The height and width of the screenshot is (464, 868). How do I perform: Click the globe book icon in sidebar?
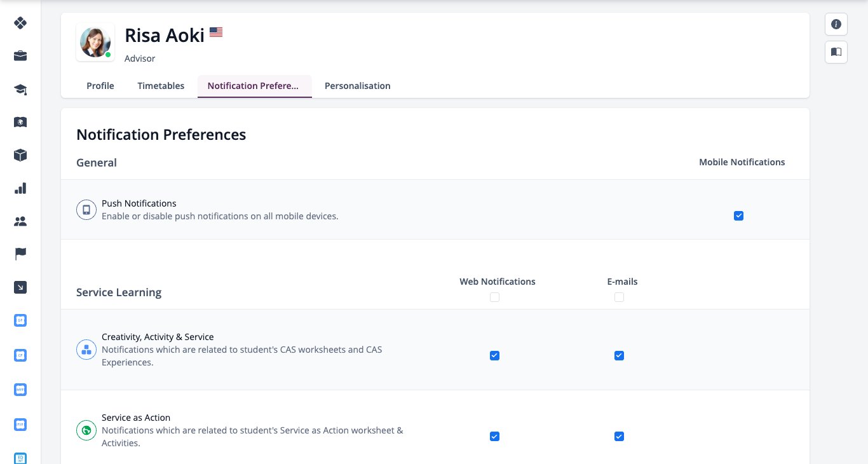tap(20, 122)
